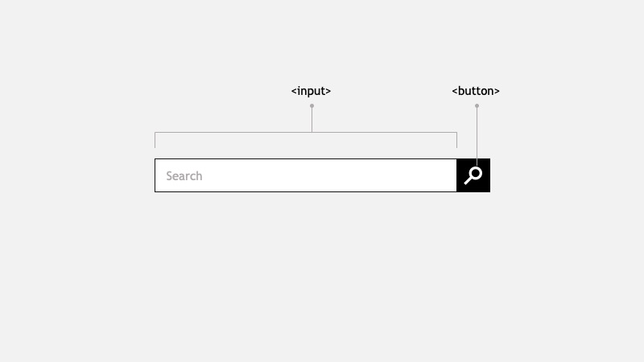Select the <input> annotation label

point(311,91)
